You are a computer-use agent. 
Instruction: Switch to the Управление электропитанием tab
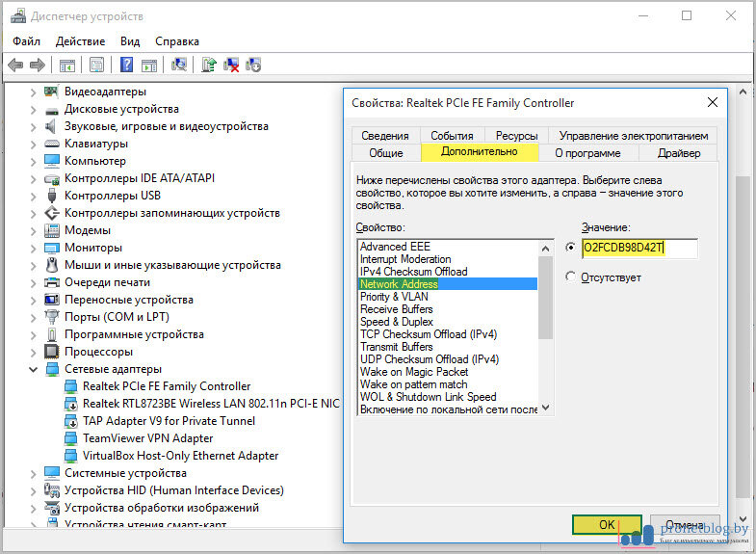633,136
